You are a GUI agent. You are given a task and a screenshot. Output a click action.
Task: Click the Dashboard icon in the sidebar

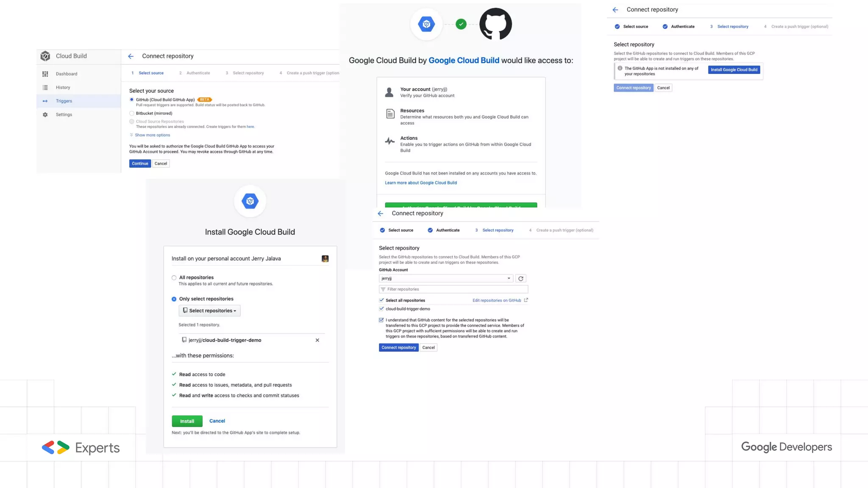coord(45,74)
